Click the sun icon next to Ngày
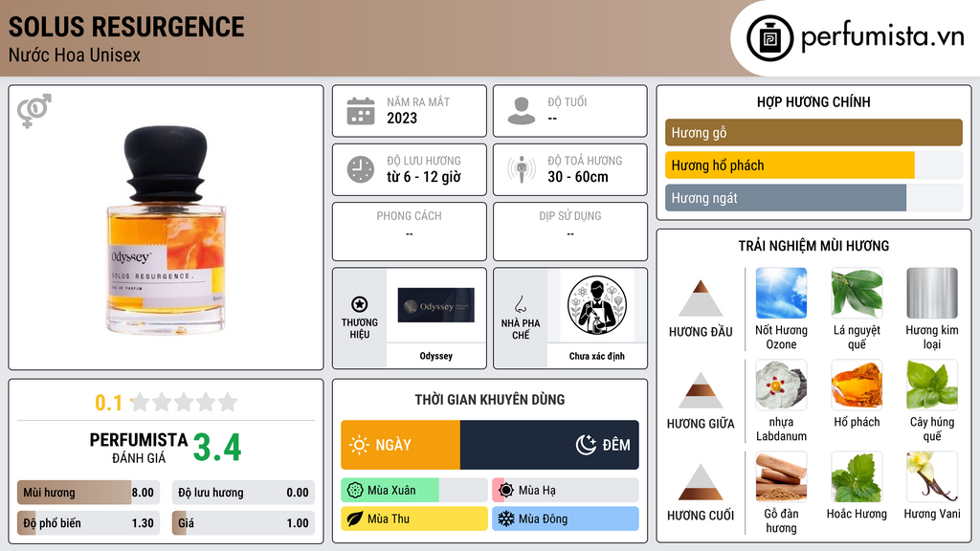 (x=360, y=445)
